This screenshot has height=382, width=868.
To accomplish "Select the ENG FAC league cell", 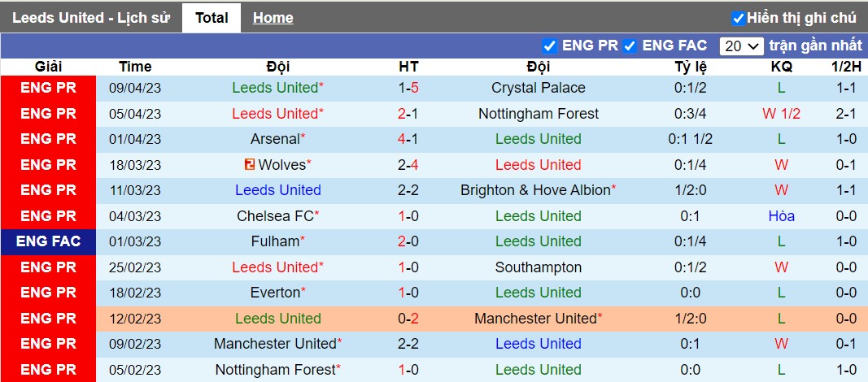I will click(48, 241).
